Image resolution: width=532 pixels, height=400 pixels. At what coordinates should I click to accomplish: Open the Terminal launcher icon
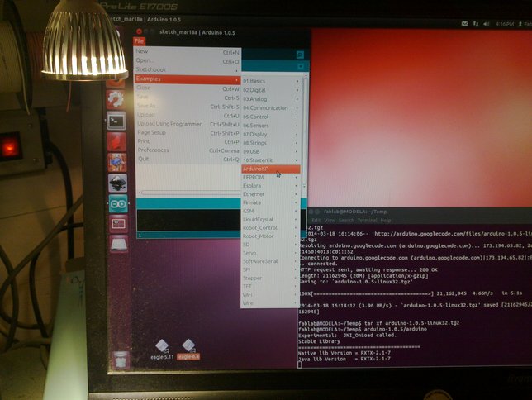[x=116, y=121]
